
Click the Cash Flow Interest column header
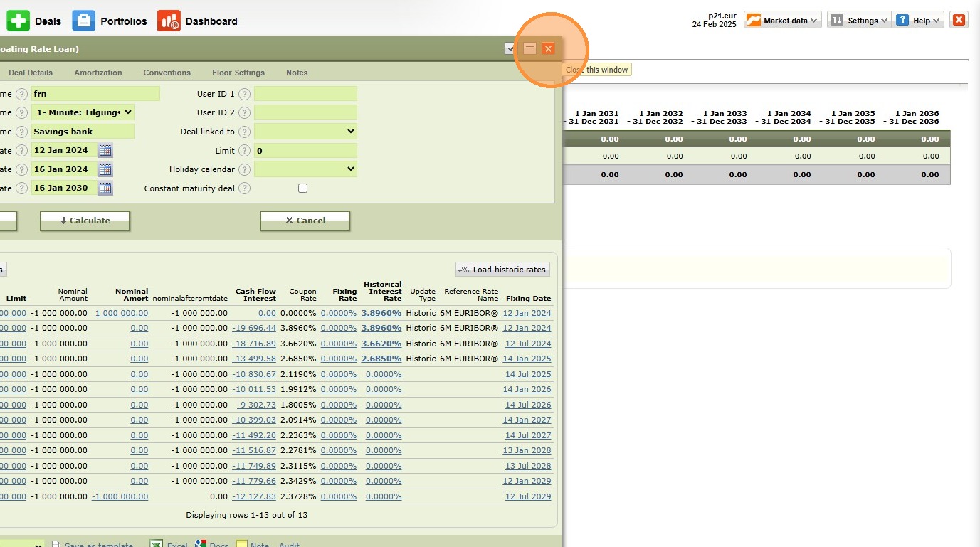(255, 294)
